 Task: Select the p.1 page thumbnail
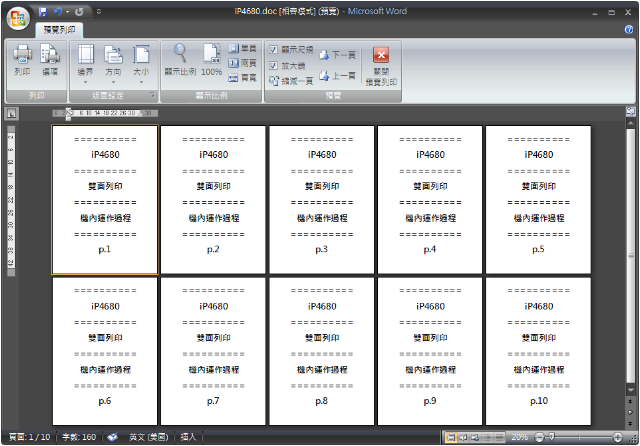click(x=105, y=200)
